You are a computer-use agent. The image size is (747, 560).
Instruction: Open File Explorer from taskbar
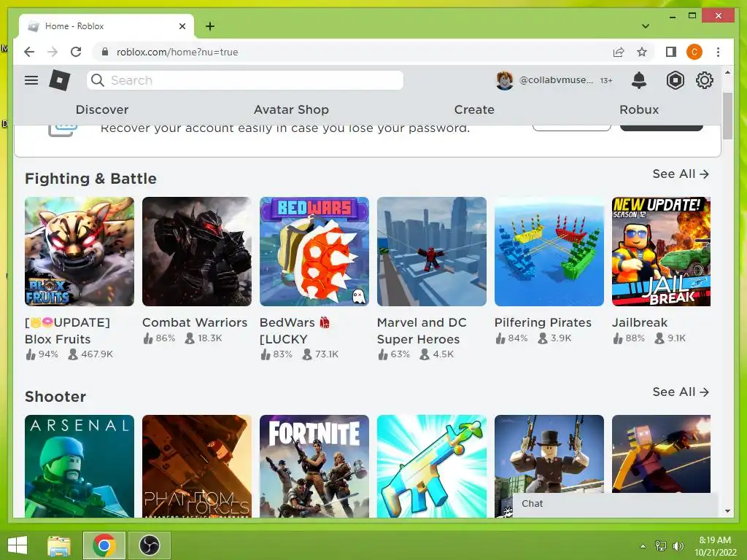click(x=59, y=545)
